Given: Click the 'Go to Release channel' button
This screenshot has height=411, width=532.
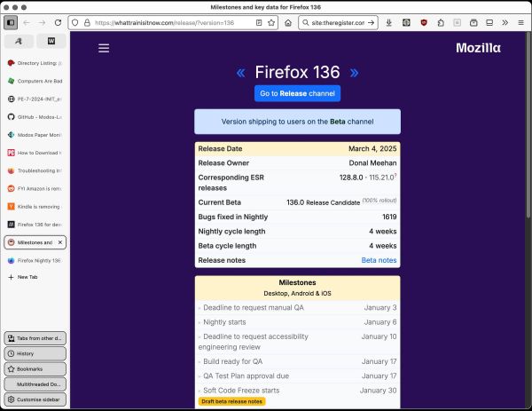Looking at the screenshot, I should (x=297, y=93).
